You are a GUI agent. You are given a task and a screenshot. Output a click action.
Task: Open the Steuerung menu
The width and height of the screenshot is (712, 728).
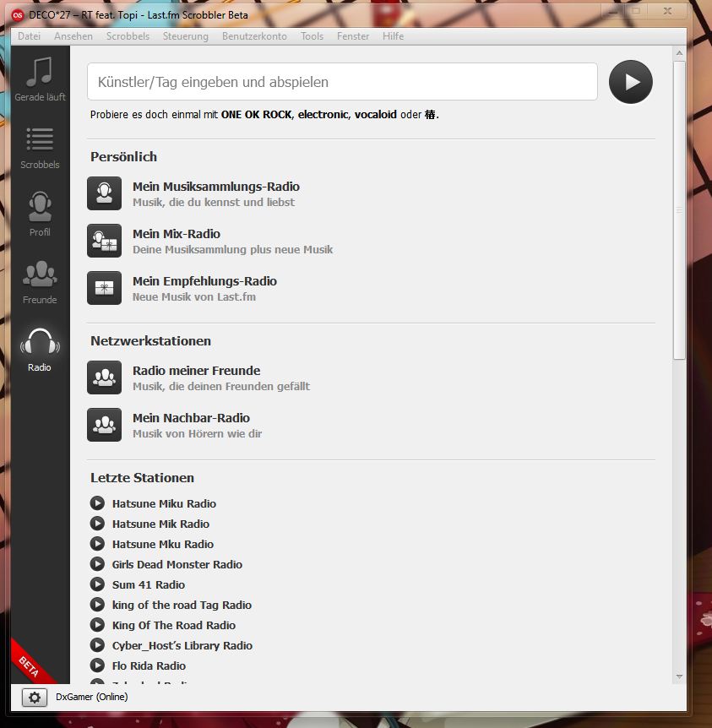coord(185,36)
